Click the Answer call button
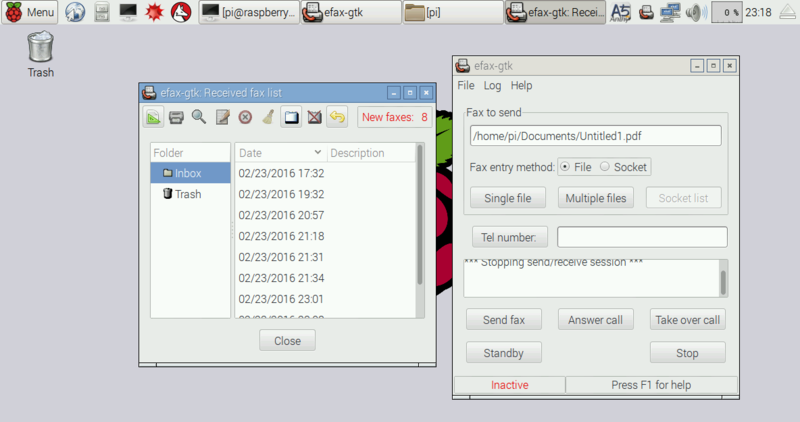800x422 pixels. pos(595,320)
